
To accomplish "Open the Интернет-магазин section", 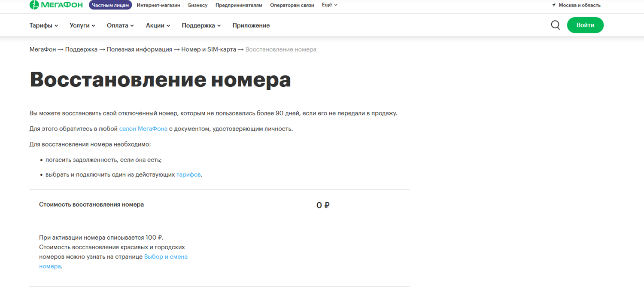I will point(158,5).
